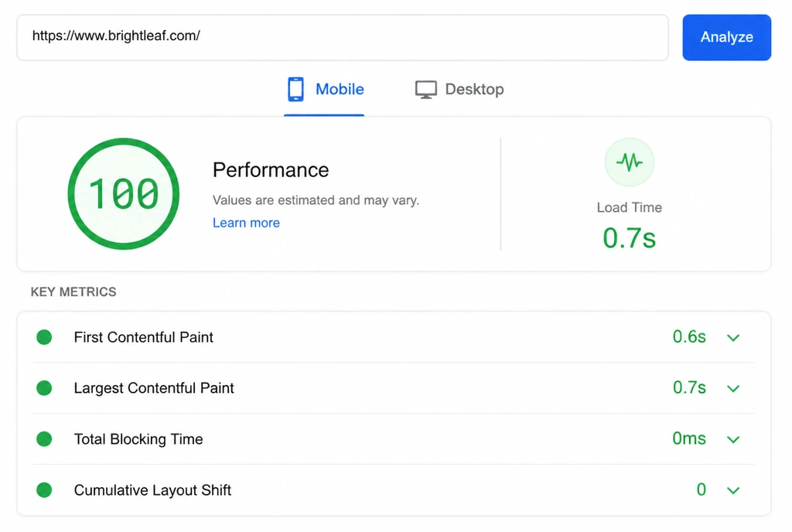Switch to the Desktop tab
This screenshot has height=532, width=792.
coord(459,90)
